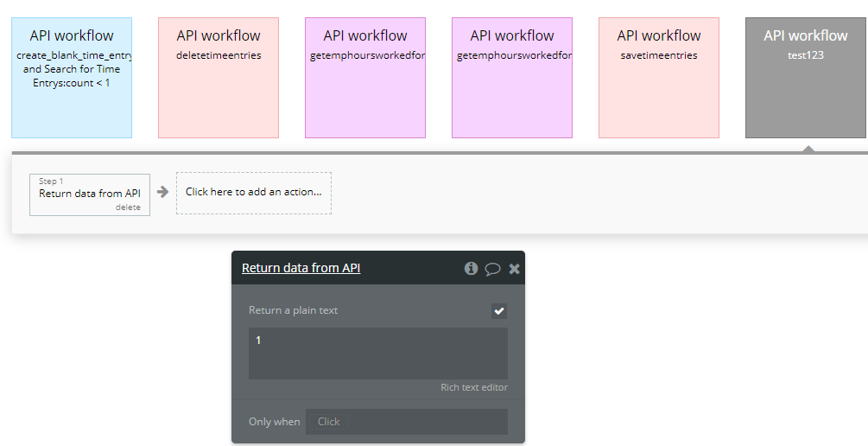Click the Return a plain text label
This screenshot has width=868, height=446.
point(293,310)
